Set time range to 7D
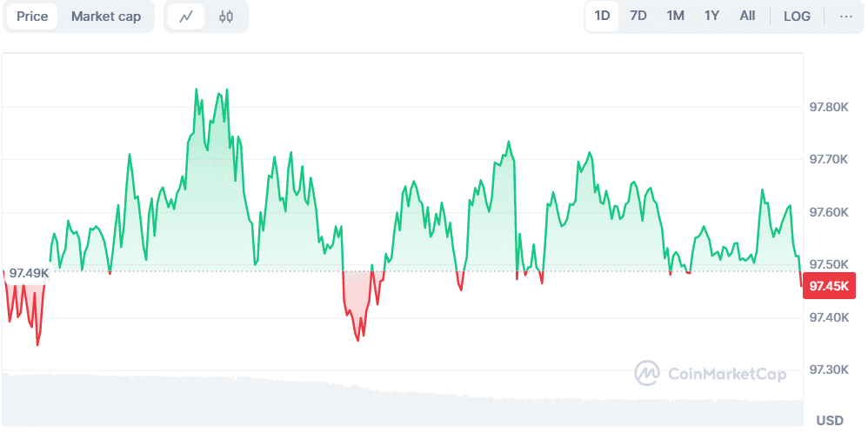The height and width of the screenshot is (433, 868). (638, 17)
